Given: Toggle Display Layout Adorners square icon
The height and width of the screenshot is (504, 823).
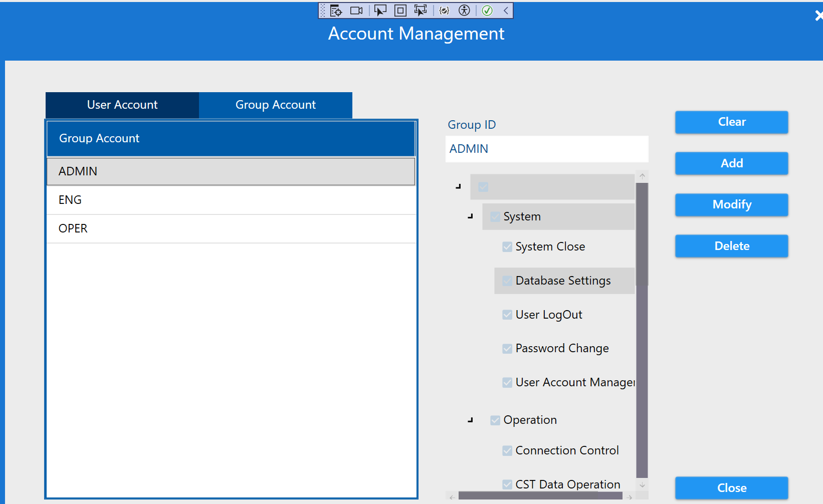Looking at the screenshot, I should [x=400, y=11].
